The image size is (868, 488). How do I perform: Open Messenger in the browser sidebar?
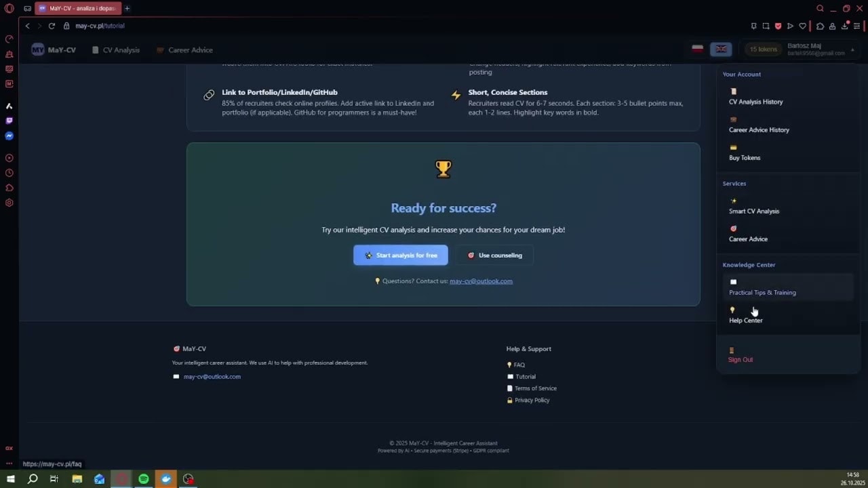[9, 136]
